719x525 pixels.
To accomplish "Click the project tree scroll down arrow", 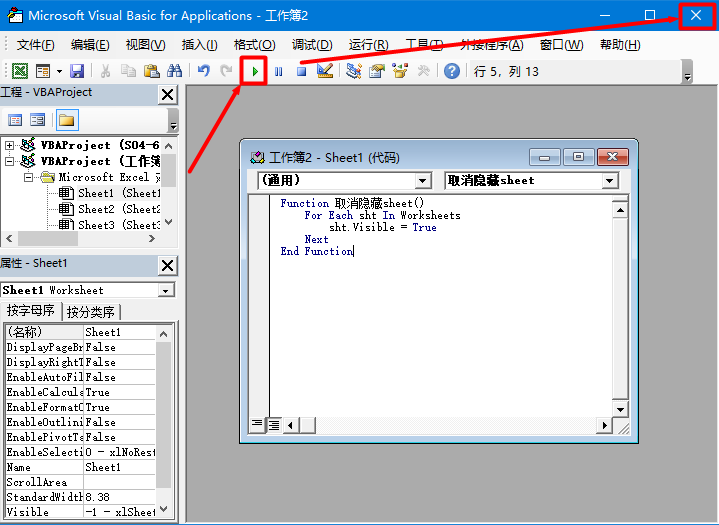I will click(168, 222).
